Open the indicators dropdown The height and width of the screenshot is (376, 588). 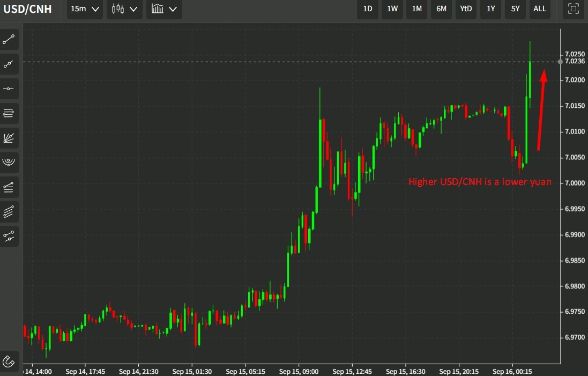(x=164, y=9)
